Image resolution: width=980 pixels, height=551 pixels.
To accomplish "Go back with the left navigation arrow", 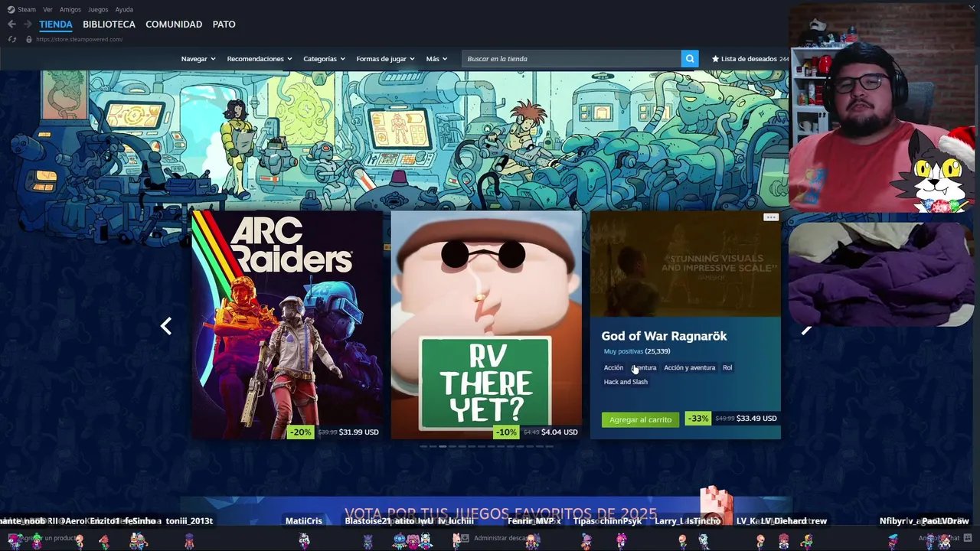I will 11,24.
